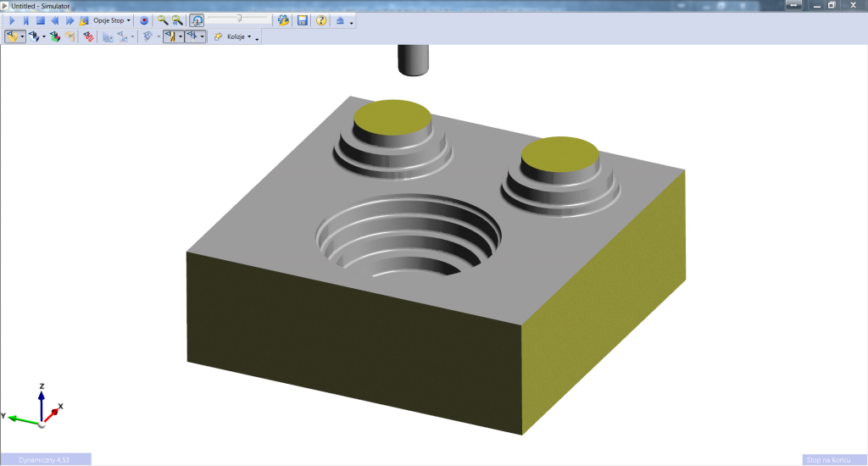
Task: Click the save floppy disk icon
Action: pos(302,19)
